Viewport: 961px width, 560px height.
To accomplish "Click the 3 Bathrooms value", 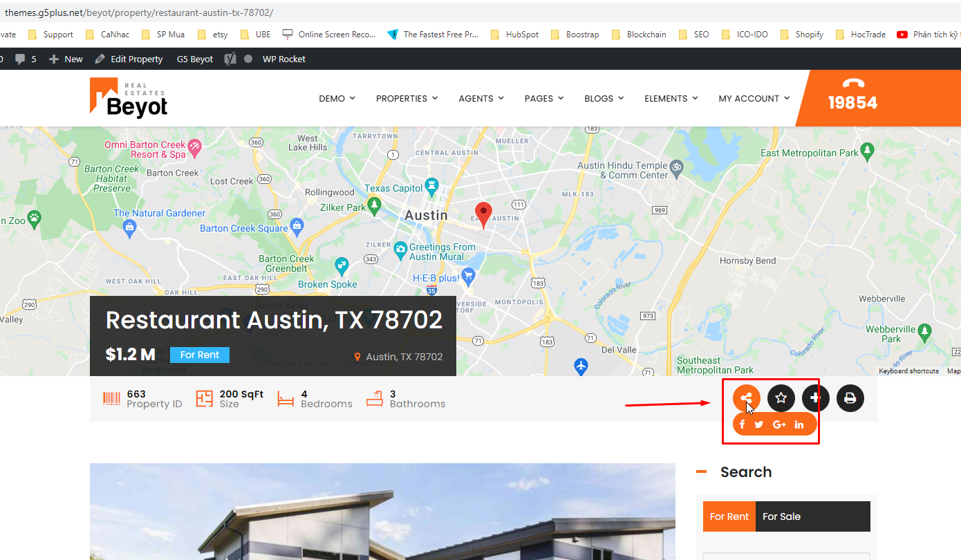I will [x=393, y=394].
